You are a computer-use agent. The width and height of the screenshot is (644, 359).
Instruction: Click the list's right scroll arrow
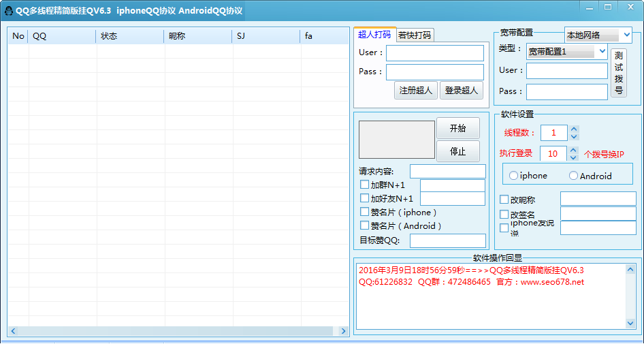pos(343,331)
